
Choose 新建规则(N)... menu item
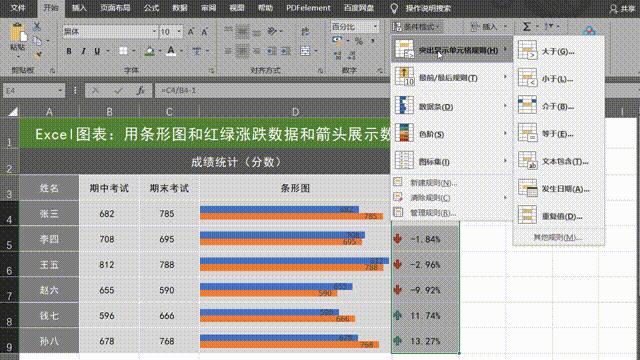pos(452,183)
